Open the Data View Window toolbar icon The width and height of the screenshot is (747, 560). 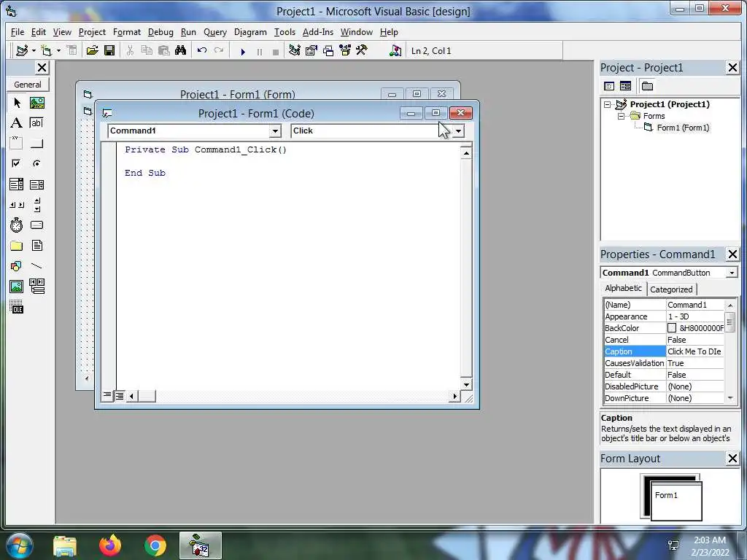tap(395, 50)
